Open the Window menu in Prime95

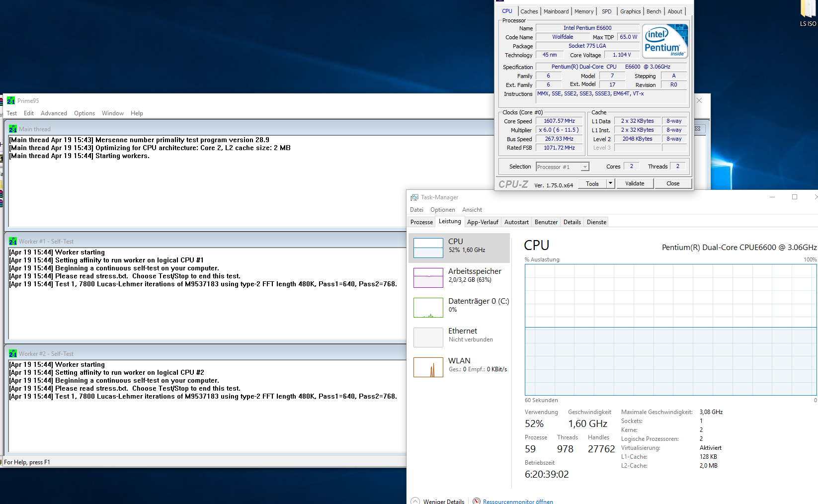(x=113, y=113)
